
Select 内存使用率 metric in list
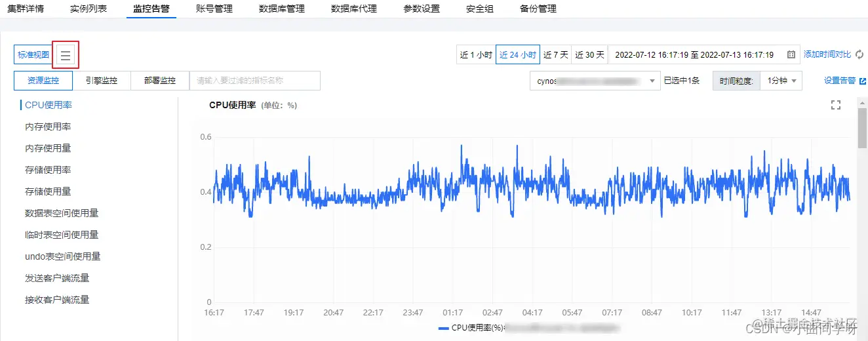[x=48, y=127]
